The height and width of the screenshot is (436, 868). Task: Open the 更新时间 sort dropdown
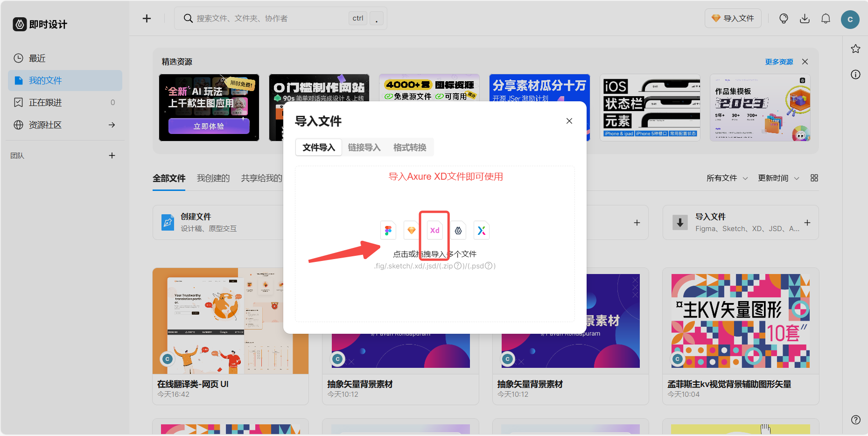pos(778,178)
